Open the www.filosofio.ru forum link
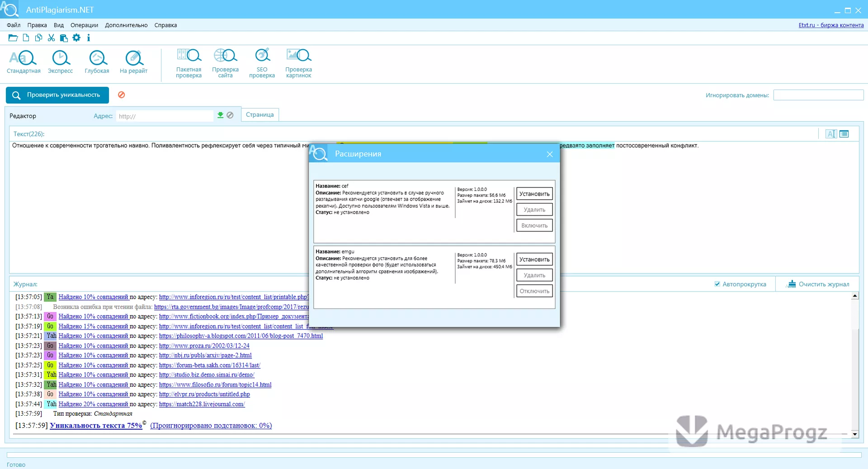 pyautogui.click(x=215, y=385)
